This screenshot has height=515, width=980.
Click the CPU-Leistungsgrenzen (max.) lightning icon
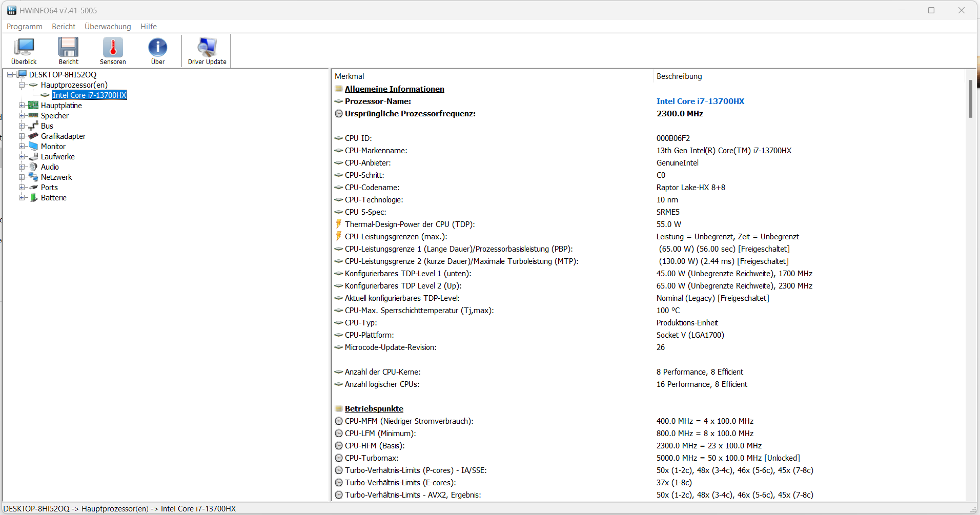339,236
